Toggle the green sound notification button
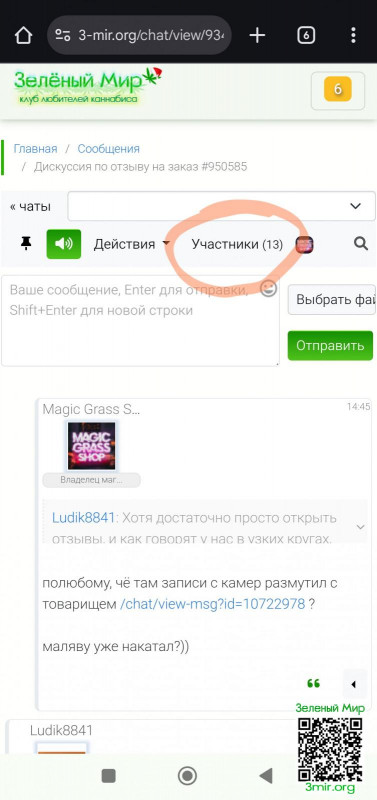The height and width of the screenshot is (800, 377). pos(64,244)
